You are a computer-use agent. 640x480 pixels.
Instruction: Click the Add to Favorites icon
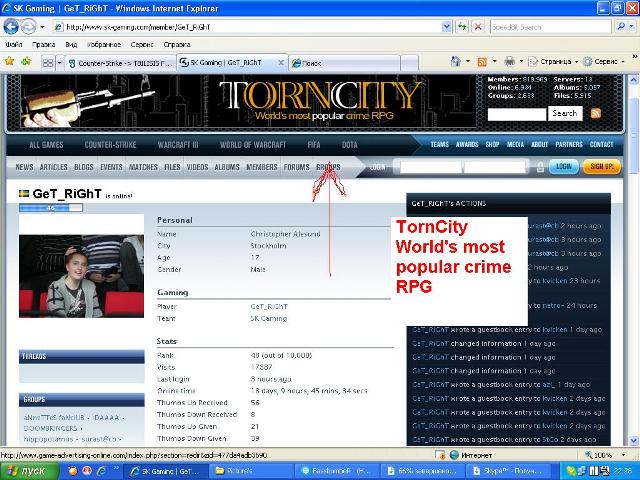click(x=26, y=62)
